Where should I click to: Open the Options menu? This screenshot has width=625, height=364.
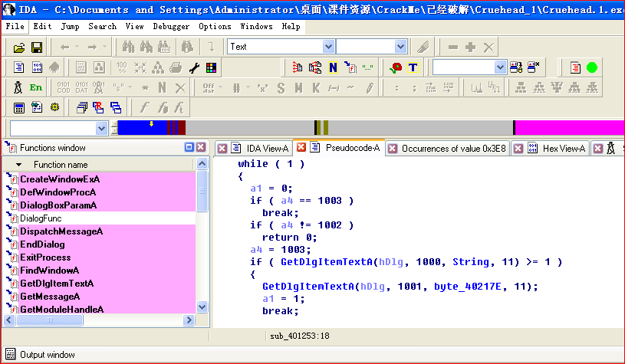tap(215, 26)
